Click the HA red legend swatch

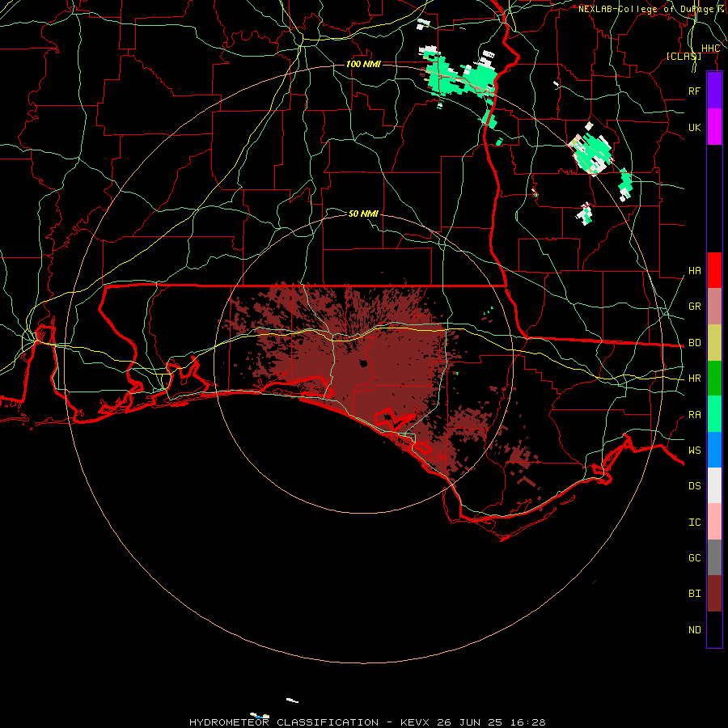point(714,270)
